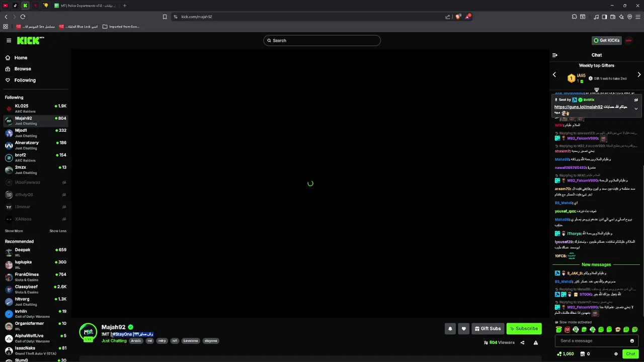This screenshot has height=362, width=644.
Task: Open the guns.lol/majah92 link
Action: click(578, 107)
